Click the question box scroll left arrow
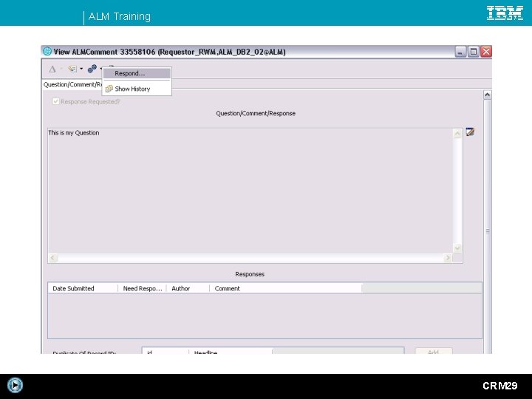 pyautogui.click(x=52, y=258)
